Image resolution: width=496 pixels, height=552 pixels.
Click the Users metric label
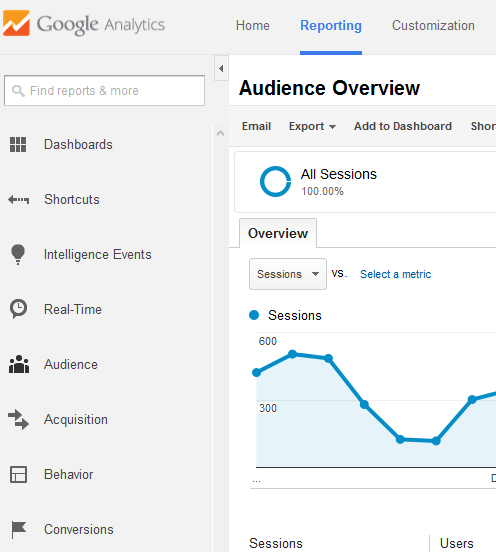click(x=457, y=543)
